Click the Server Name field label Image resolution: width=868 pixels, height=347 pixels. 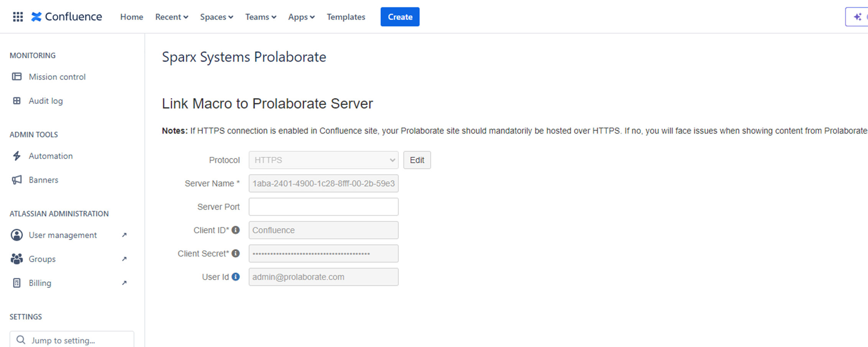coord(212,183)
